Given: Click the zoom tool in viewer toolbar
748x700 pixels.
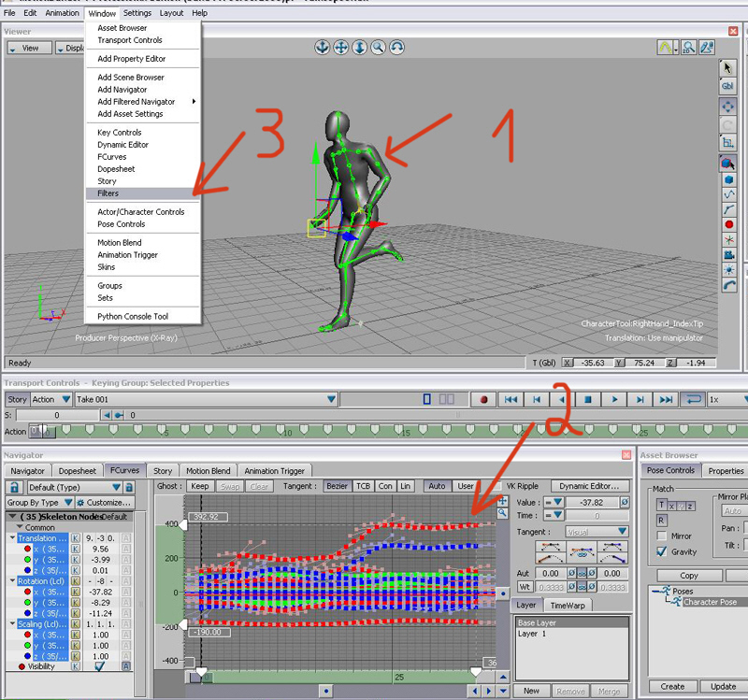Looking at the screenshot, I should tap(379, 47).
